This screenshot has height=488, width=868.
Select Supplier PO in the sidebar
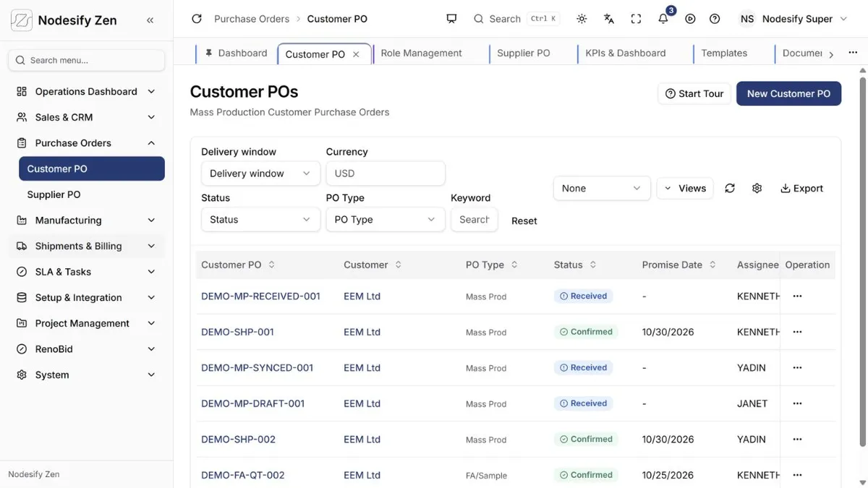pos(92,194)
